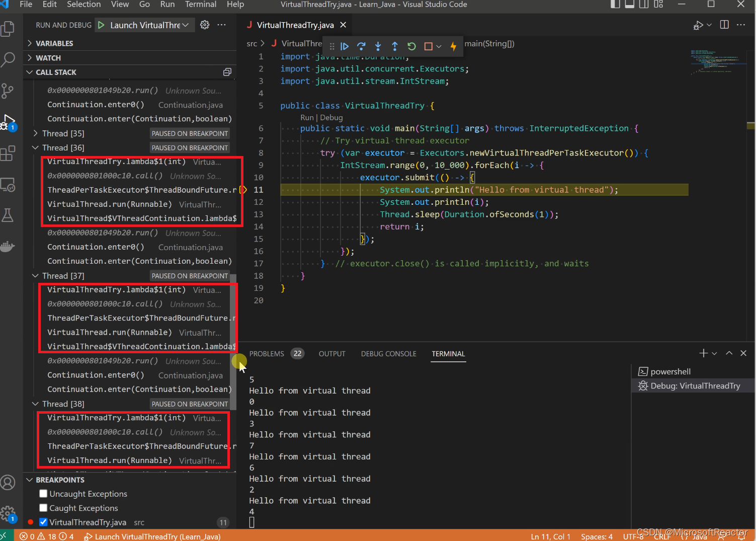Step into in the debug toolbar
The height and width of the screenshot is (541, 756).
point(378,46)
